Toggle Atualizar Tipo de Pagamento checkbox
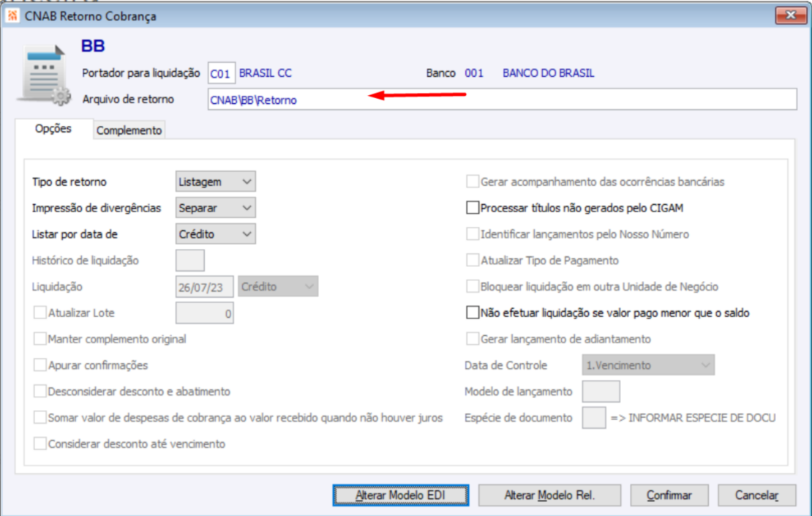 473,260
